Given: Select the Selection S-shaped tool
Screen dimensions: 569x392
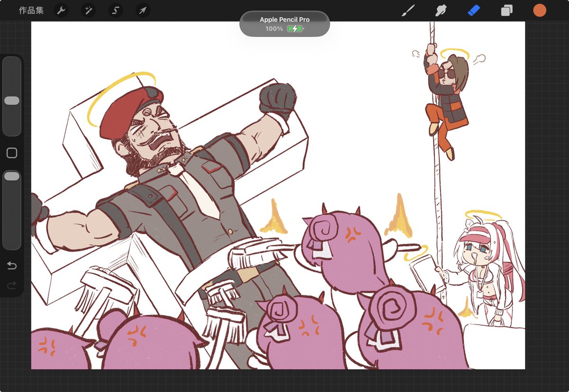Looking at the screenshot, I should [x=115, y=10].
